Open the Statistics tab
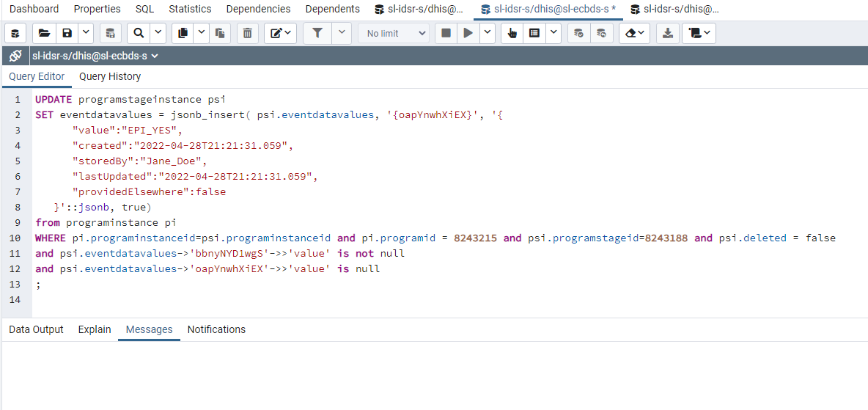Image resolution: width=868 pixels, height=410 pixels. [190, 9]
